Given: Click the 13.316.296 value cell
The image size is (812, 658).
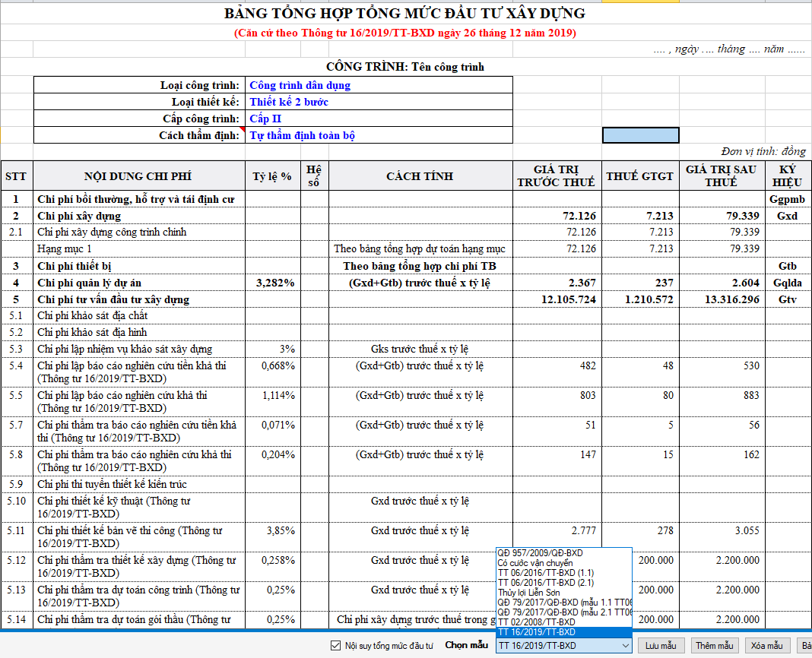Looking at the screenshot, I should coord(722,300).
